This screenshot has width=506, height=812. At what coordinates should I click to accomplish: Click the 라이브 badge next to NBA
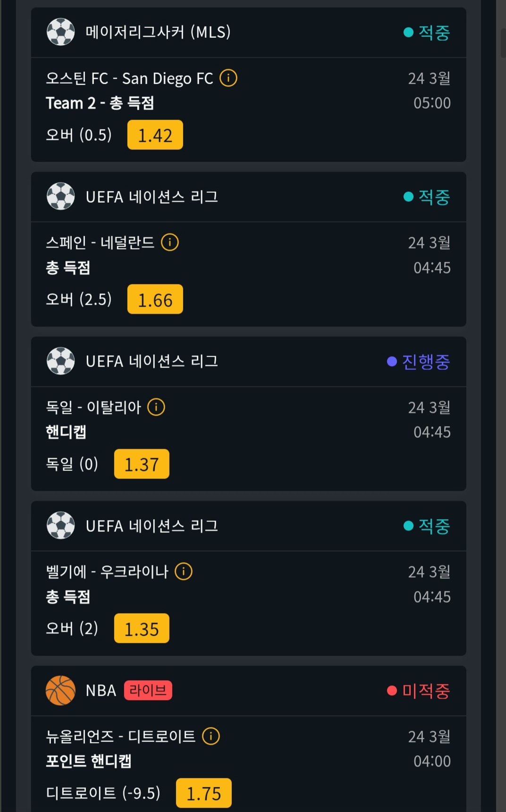pos(148,691)
